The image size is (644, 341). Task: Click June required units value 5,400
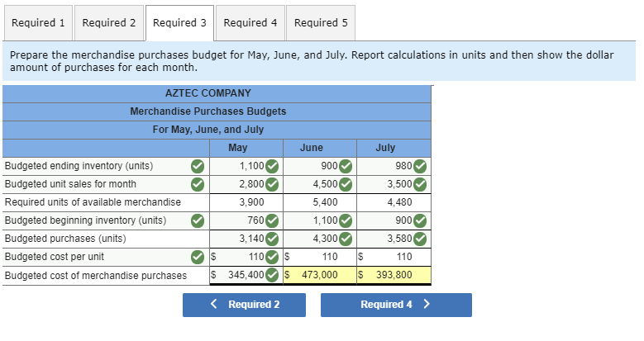325,202
